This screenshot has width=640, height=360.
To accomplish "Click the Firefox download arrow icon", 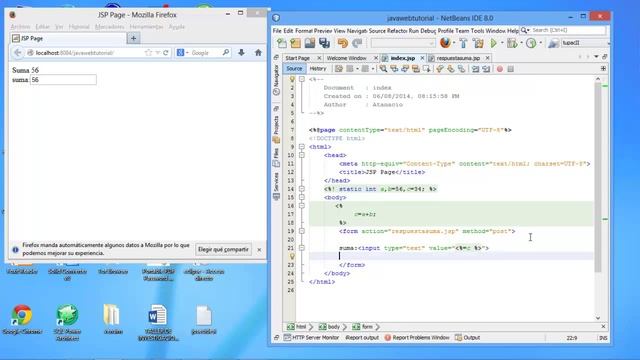I will click(x=241, y=53).
